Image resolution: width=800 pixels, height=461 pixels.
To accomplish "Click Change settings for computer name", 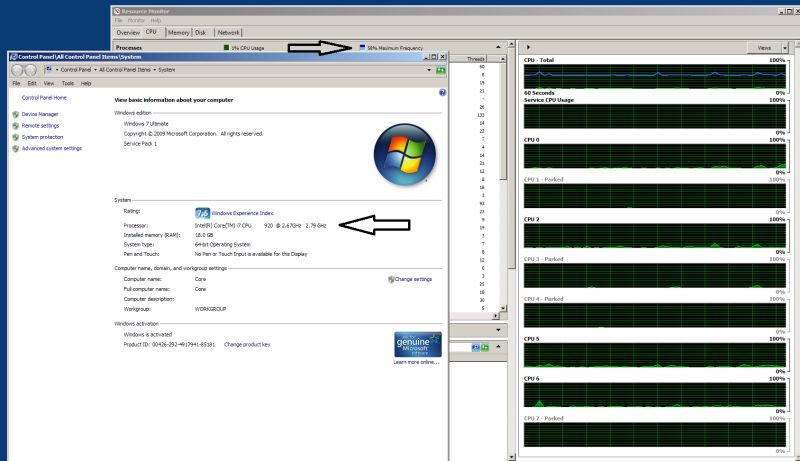I will coord(413,279).
